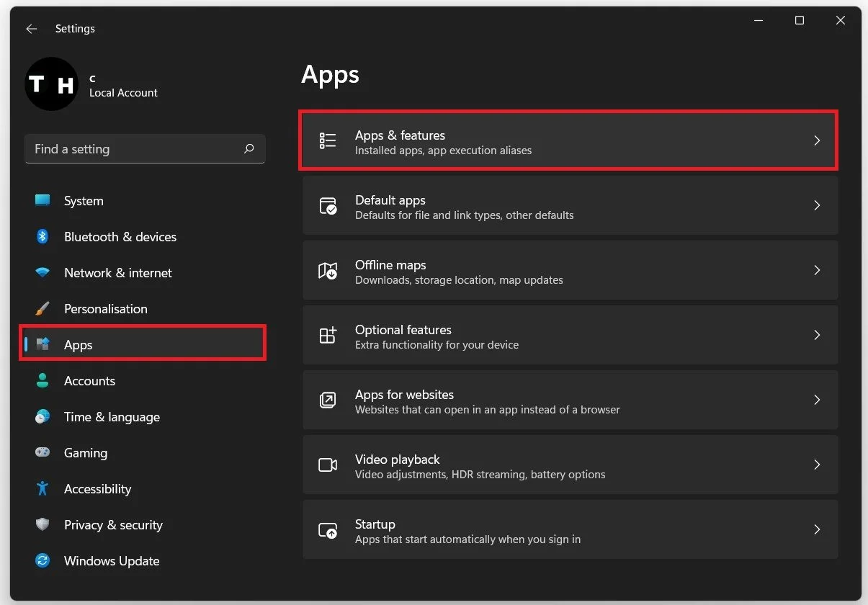Click the Gaming controller icon

point(42,453)
